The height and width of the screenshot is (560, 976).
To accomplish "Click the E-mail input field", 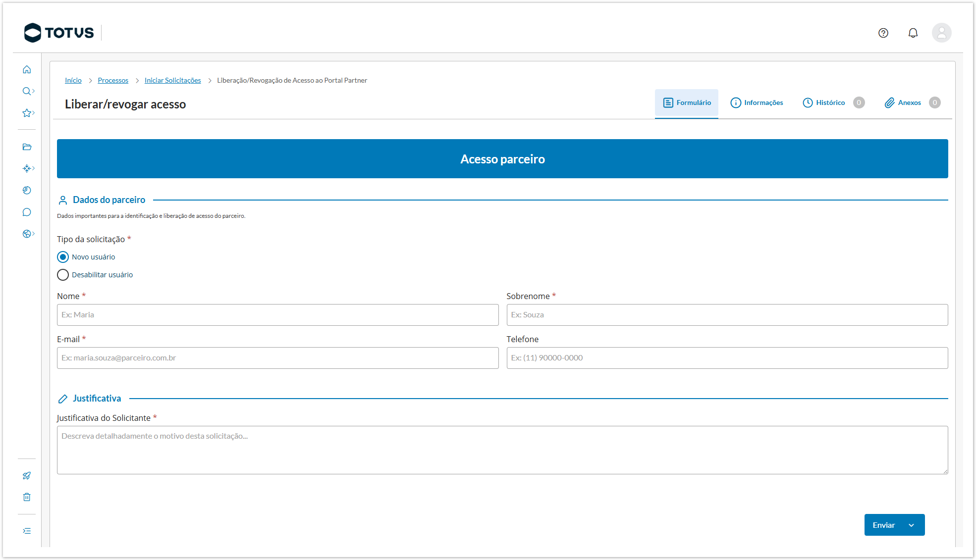I will [277, 358].
